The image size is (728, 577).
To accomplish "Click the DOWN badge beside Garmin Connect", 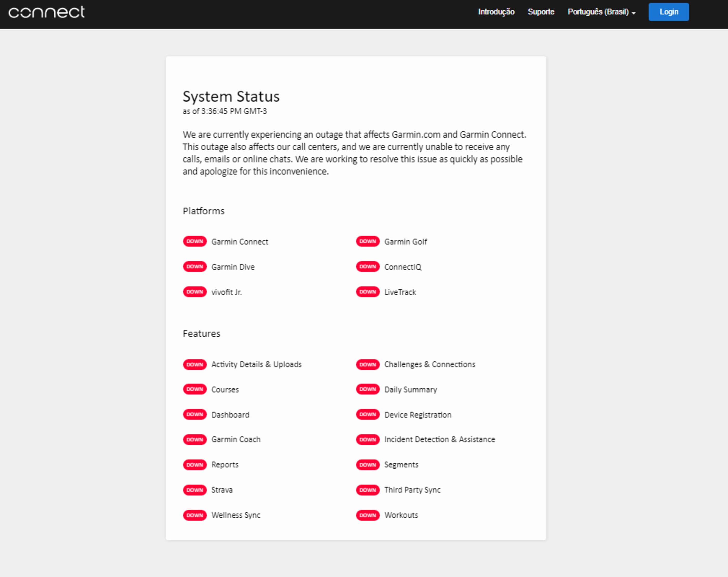I will pos(194,241).
